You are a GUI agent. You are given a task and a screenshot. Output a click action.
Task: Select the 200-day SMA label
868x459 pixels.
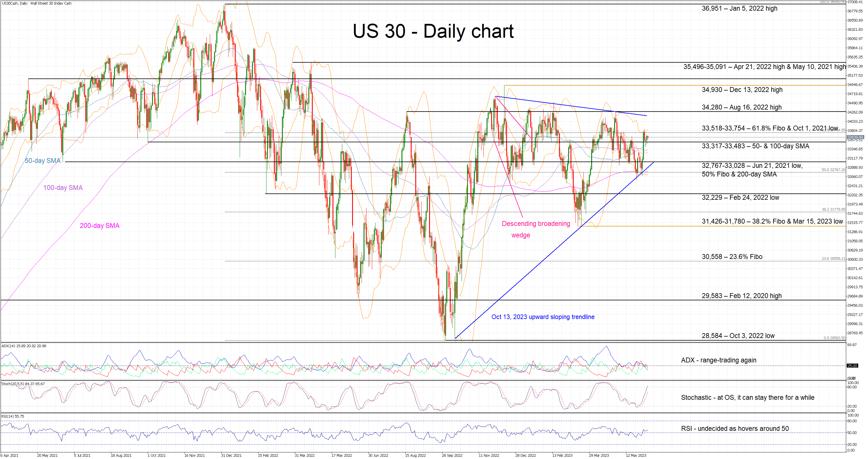pyautogui.click(x=99, y=225)
